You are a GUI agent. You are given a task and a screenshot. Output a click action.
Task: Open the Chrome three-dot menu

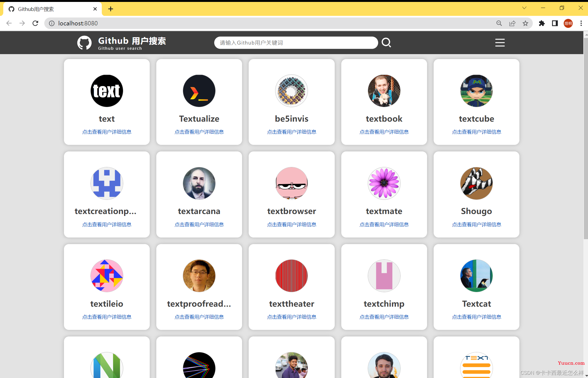[581, 23]
